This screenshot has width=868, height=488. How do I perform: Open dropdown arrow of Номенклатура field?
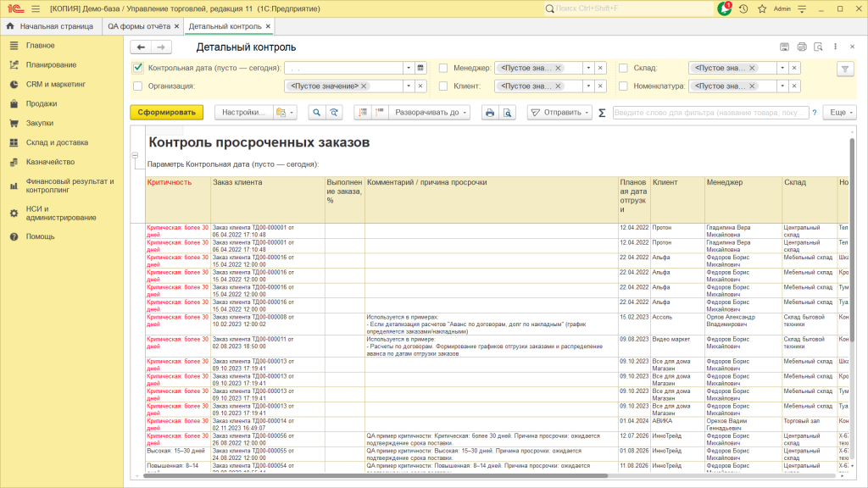[x=782, y=86]
